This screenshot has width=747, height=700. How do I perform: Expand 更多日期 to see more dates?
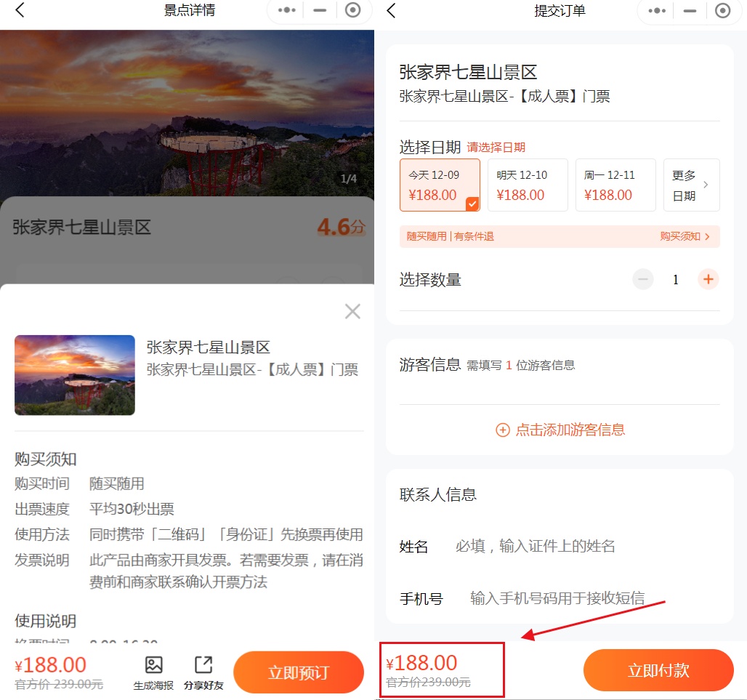691,185
